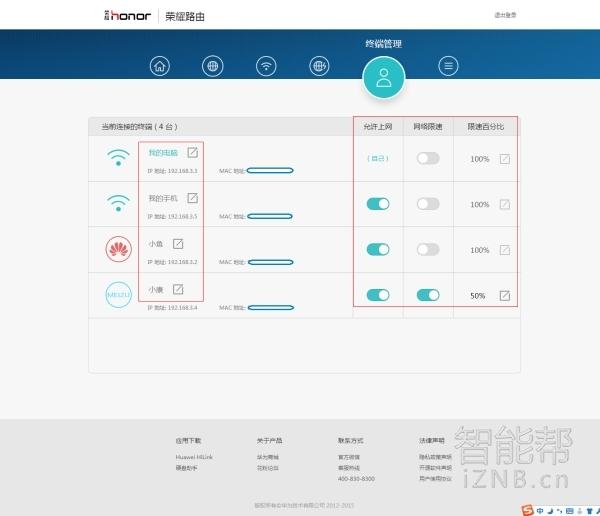
Task: Click the 限速百分比 column header
Action: 486,126
